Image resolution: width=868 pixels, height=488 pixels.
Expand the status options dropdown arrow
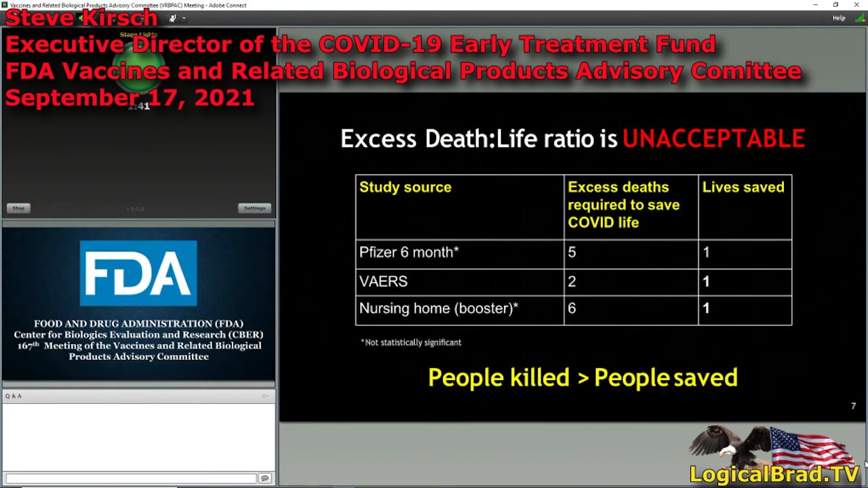click(x=183, y=18)
